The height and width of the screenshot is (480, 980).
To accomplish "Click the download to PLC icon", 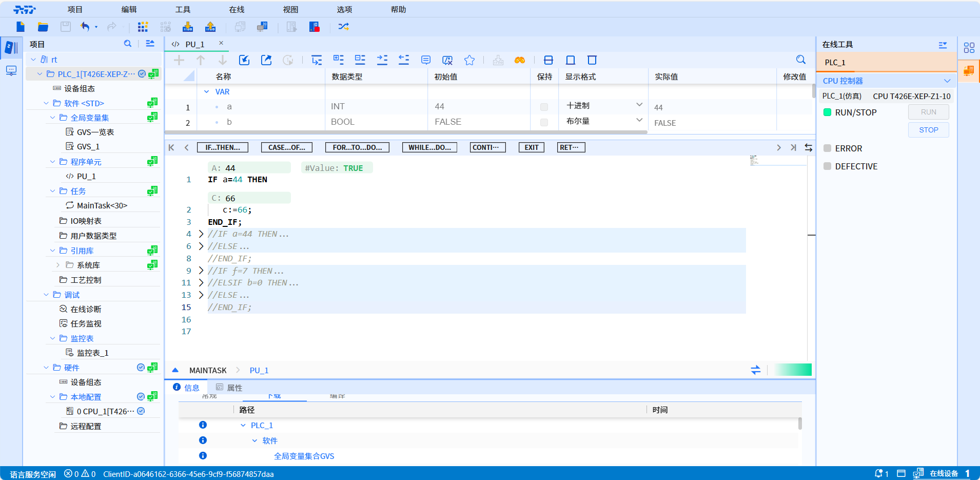I will [188, 27].
